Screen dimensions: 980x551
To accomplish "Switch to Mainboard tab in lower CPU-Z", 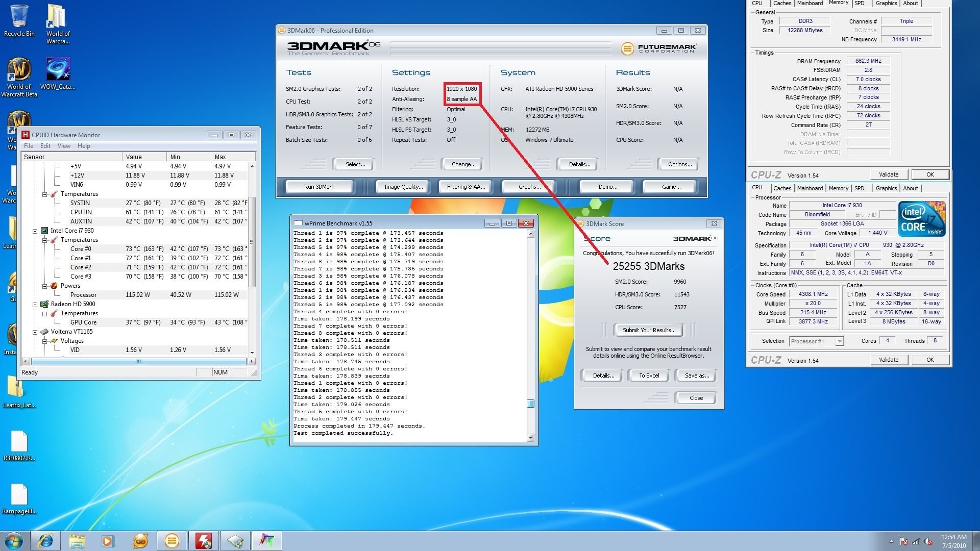I will (x=810, y=188).
